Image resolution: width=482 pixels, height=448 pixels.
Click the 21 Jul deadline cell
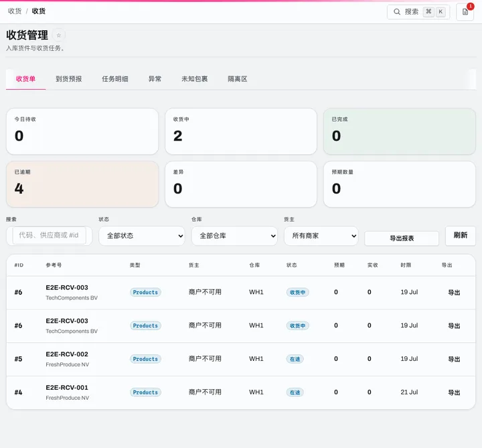(409, 392)
